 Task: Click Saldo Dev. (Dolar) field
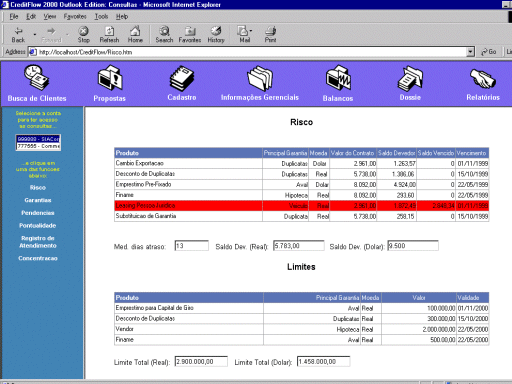[x=413, y=246]
